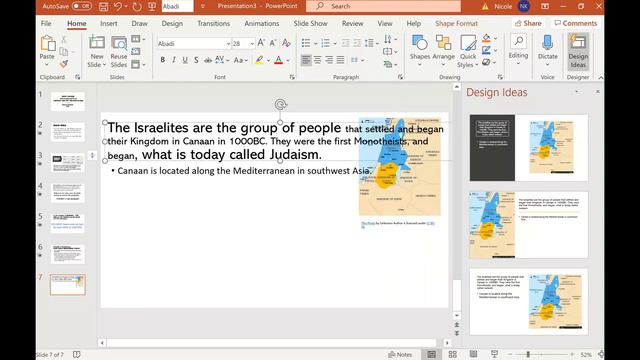Close the Design Ideas pane
The image size is (640, 360).
click(x=598, y=92)
